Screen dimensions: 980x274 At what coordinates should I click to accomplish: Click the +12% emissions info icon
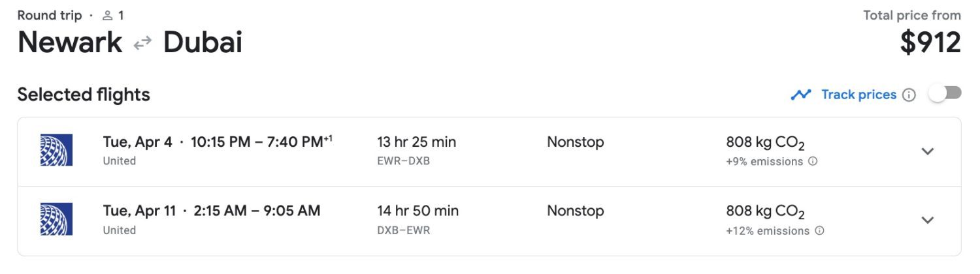[819, 230]
